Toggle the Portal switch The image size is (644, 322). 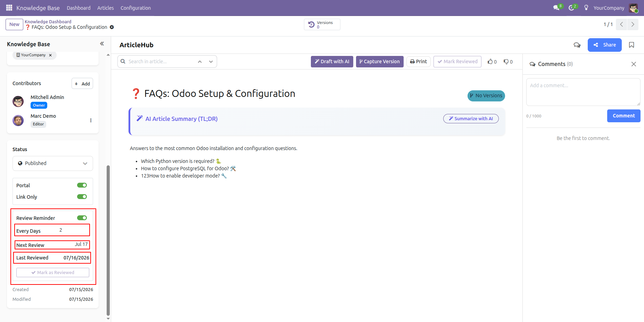tap(82, 185)
